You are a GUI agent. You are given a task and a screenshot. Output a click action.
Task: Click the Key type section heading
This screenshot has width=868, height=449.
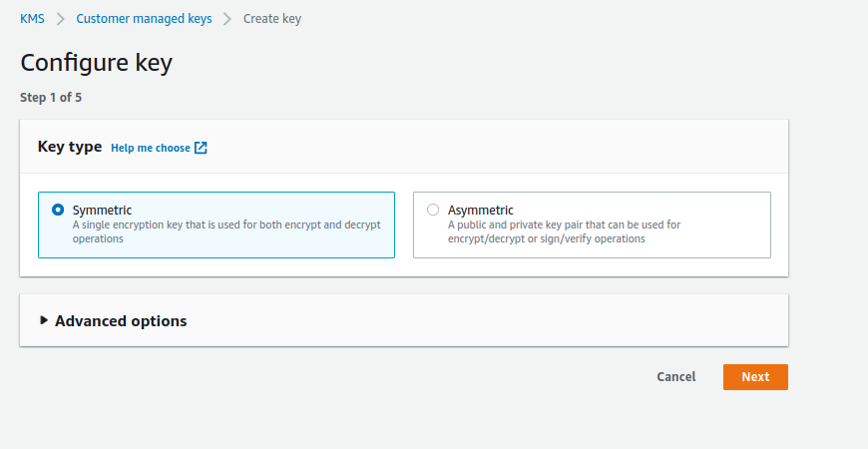click(x=70, y=147)
